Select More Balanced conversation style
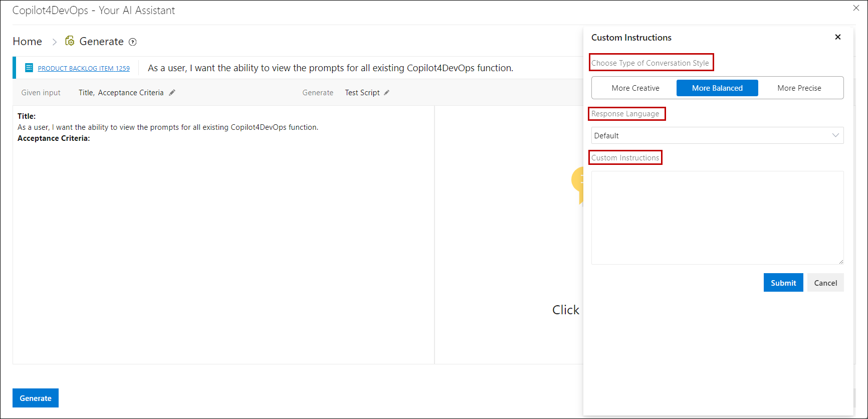Viewport: 868px width, 419px height. pos(717,88)
